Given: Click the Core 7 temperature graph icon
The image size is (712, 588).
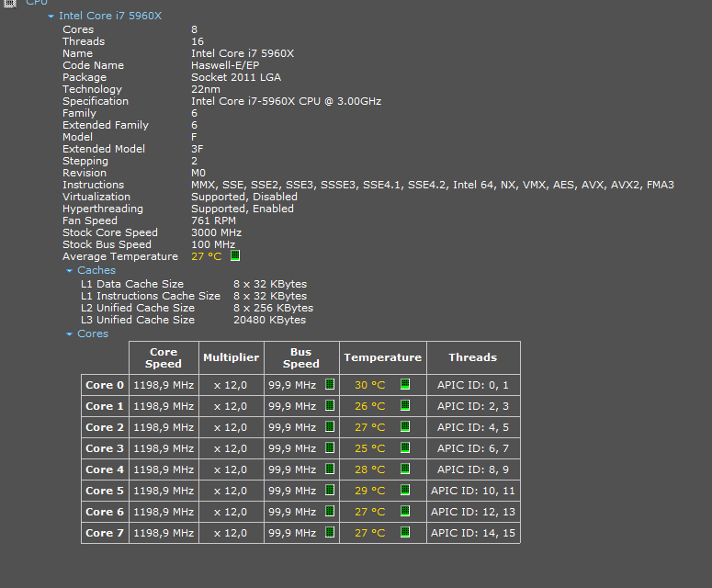Looking at the screenshot, I should [405, 532].
